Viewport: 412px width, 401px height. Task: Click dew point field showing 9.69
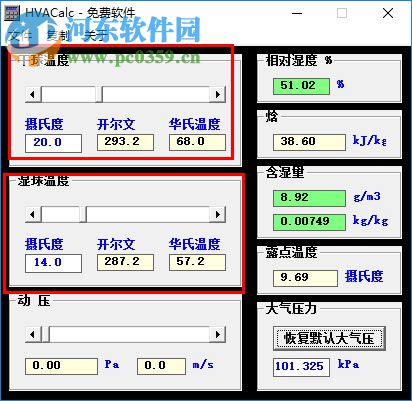[305, 278]
